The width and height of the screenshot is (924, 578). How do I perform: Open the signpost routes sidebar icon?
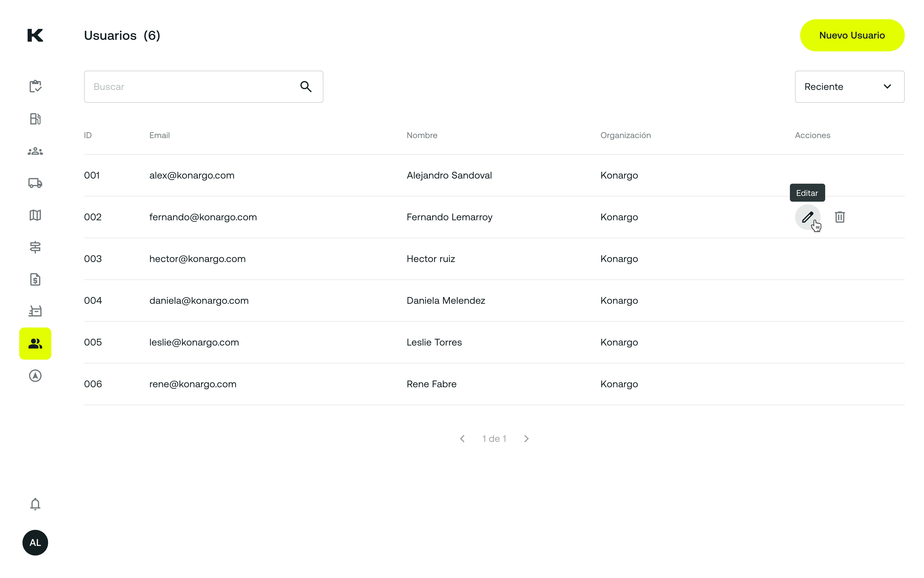(35, 247)
